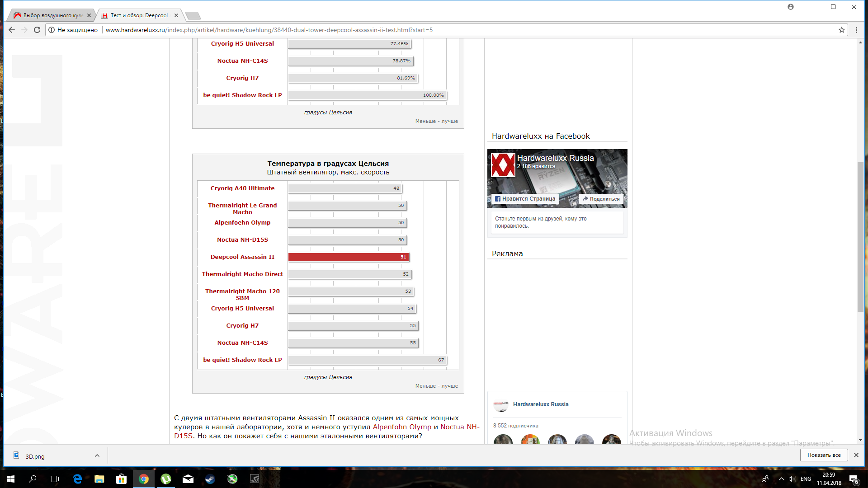The image size is (868, 488).
Task: Click the browser back arrow
Action: (12, 30)
